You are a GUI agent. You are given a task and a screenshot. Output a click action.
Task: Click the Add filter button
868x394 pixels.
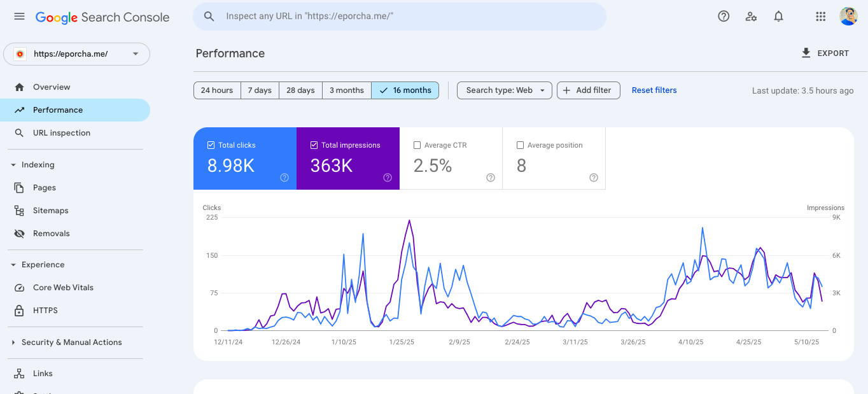[588, 90]
